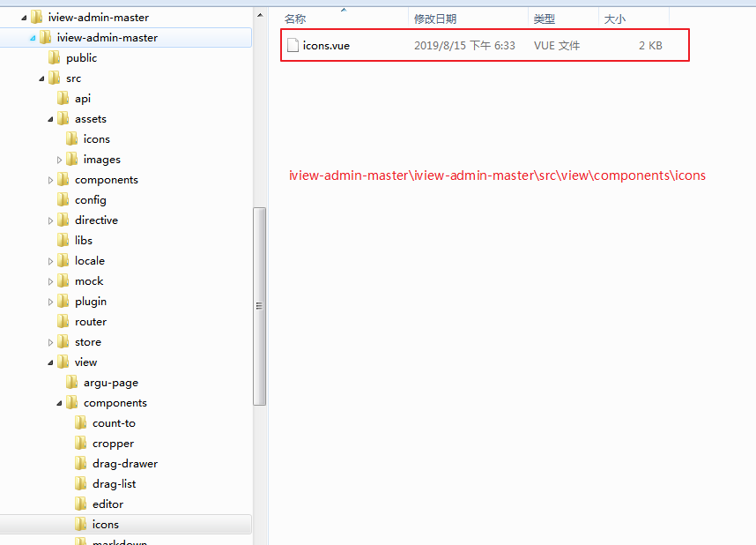Expand the locale folder node

[50, 261]
